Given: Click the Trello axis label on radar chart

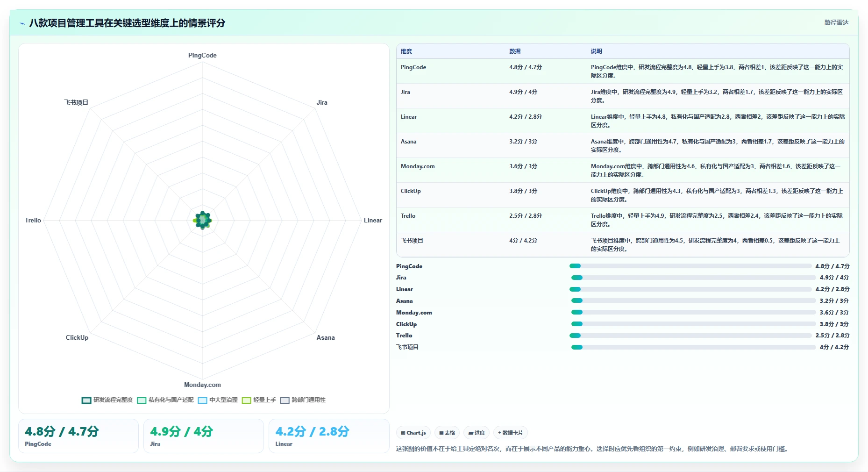Looking at the screenshot, I should [33, 220].
